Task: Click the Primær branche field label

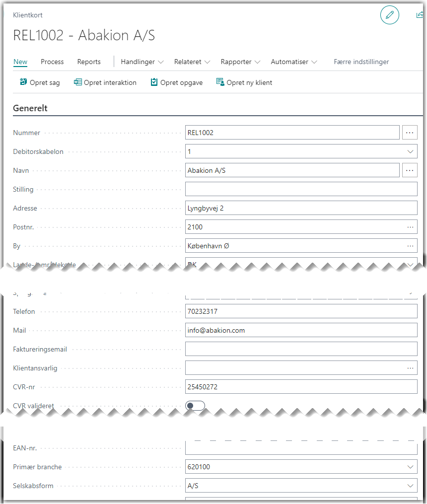Action: [x=37, y=467]
